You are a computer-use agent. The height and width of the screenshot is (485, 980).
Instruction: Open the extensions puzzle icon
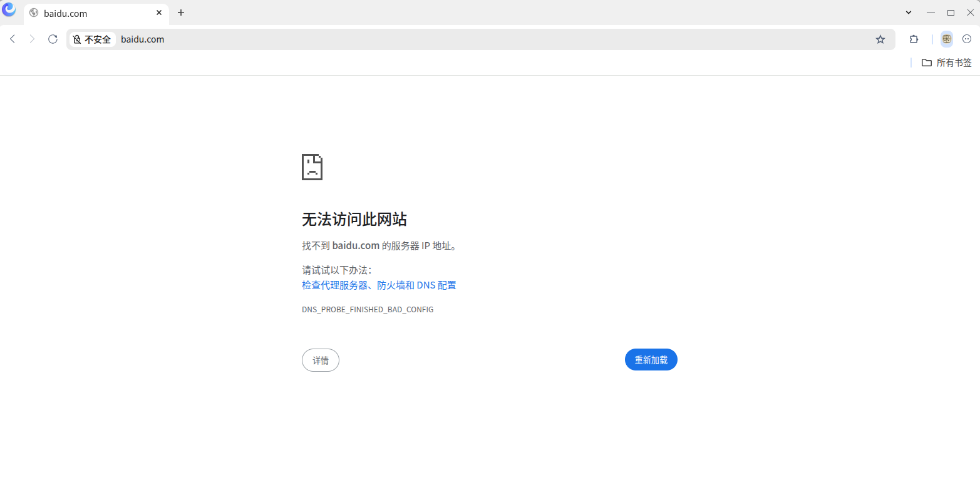[914, 39]
